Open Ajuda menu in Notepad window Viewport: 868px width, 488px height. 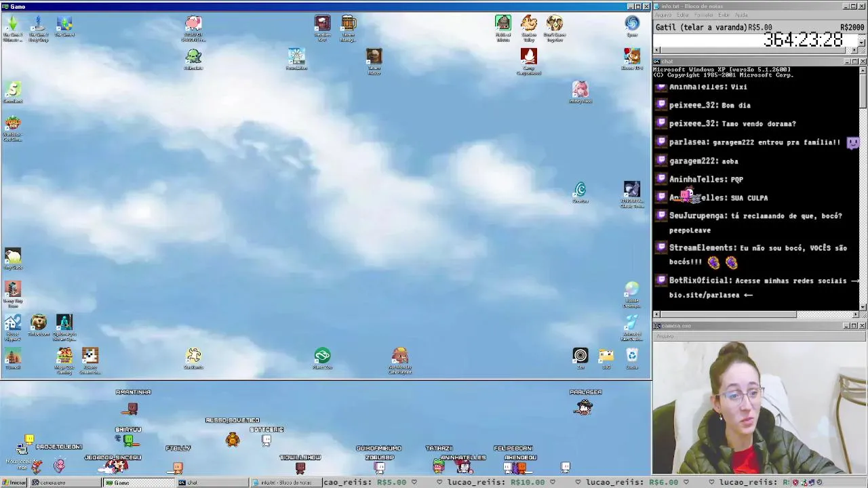(x=742, y=15)
